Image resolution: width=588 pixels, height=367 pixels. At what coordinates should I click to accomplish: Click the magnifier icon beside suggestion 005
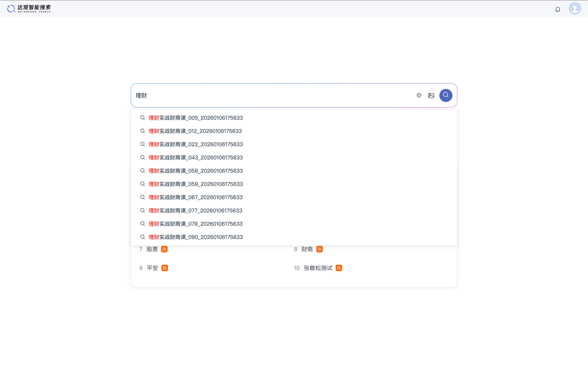pyautogui.click(x=143, y=118)
